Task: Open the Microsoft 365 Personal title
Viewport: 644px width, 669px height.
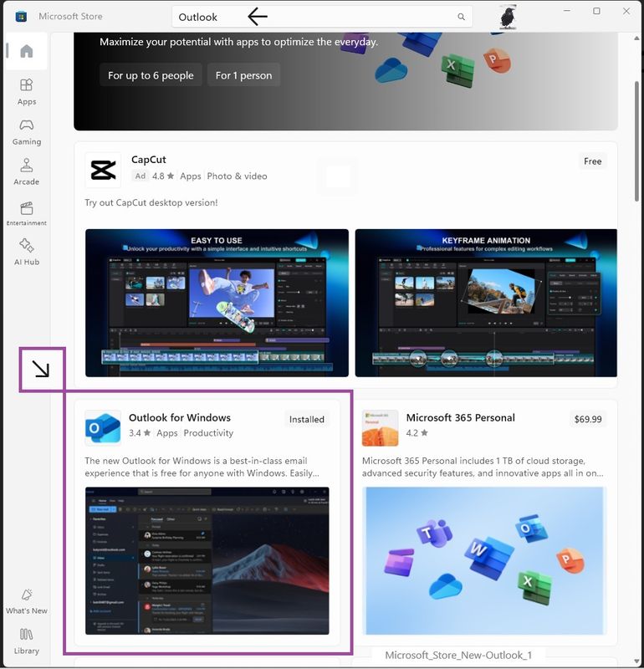Action: 461,417
